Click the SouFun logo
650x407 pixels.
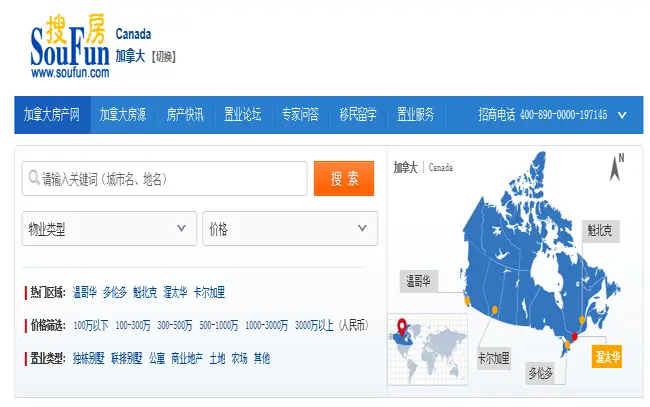[x=70, y=46]
